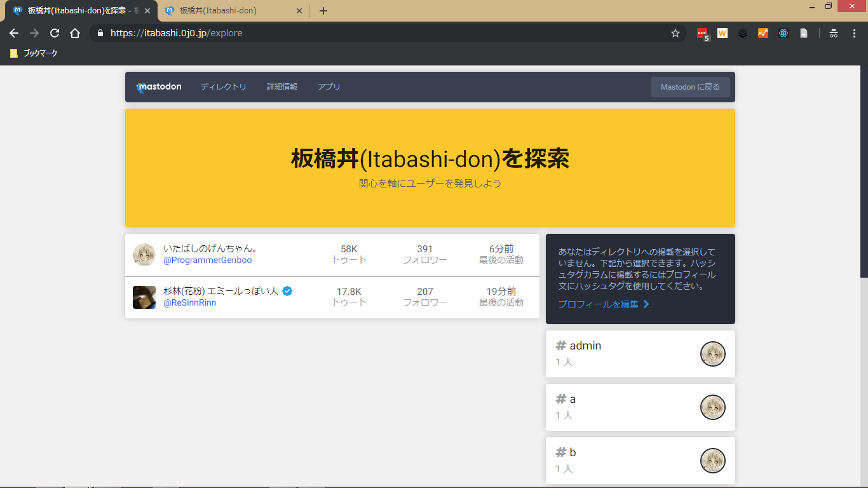Click the LastPass extension icon
868x488 pixels.
(702, 34)
